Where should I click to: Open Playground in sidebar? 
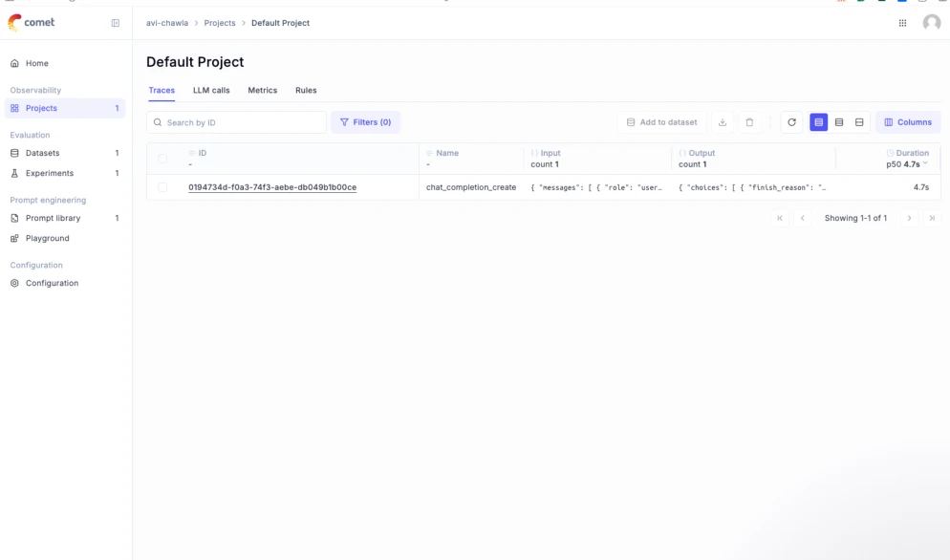pos(65,238)
